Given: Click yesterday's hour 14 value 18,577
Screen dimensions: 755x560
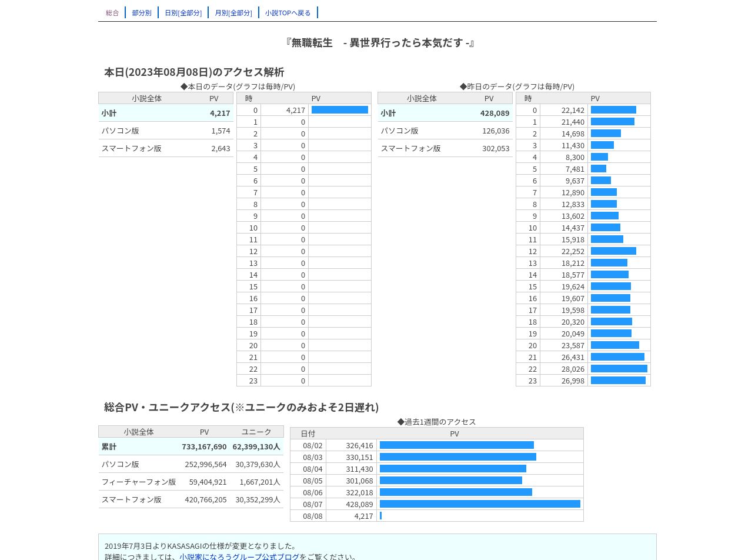Looking at the screenshot, I should [573, 275].
